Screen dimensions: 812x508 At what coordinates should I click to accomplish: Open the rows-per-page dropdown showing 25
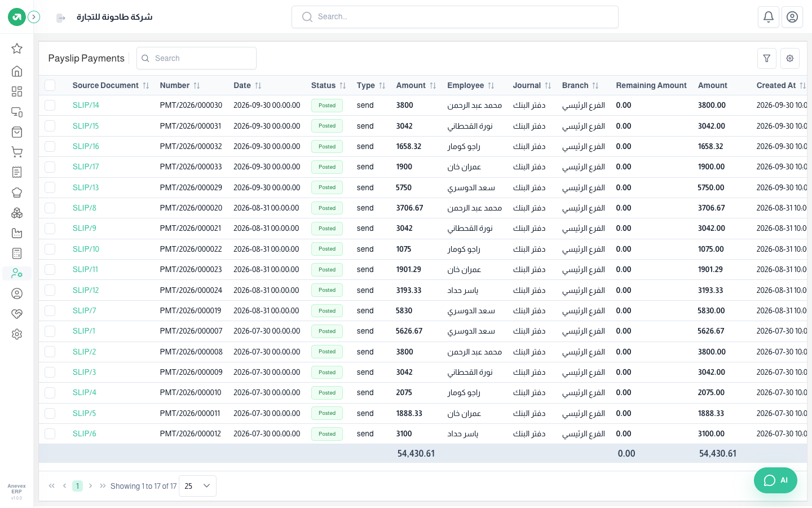click(197, 486)
